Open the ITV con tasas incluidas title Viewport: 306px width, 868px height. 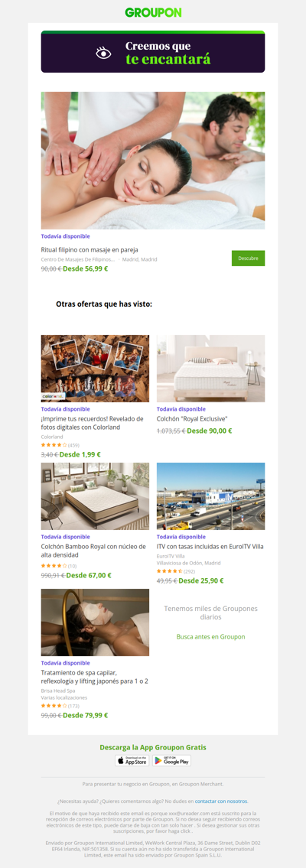click(x=210, y=546)
